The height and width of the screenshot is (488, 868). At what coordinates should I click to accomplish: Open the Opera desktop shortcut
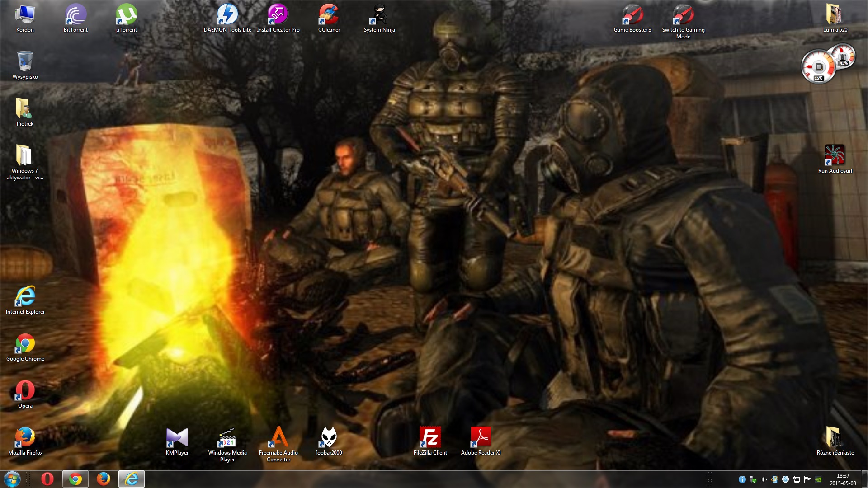(x=25, y=394)
